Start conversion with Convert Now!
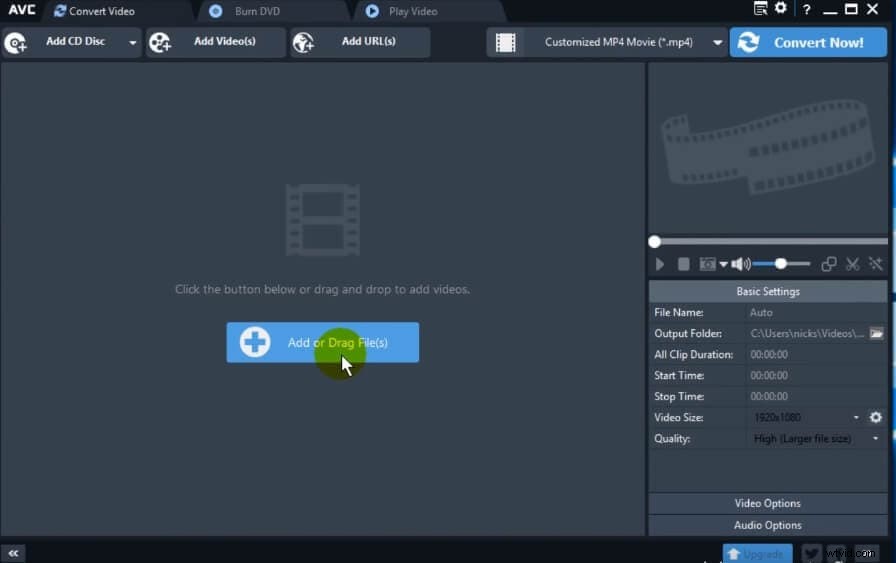The width and height of the screenshot is (896, 563). [x=808, y=42]
